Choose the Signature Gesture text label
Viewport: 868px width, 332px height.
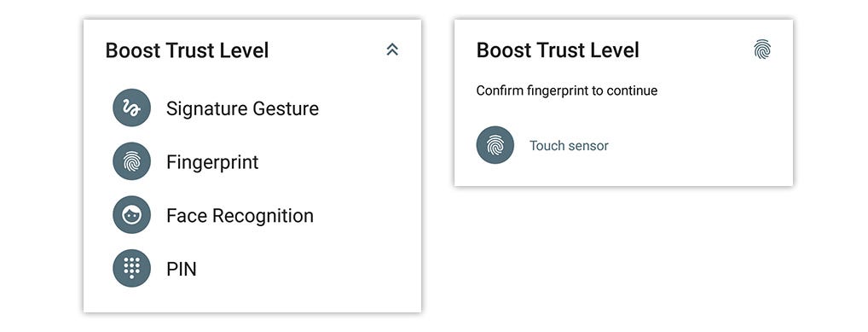point(242,108)
